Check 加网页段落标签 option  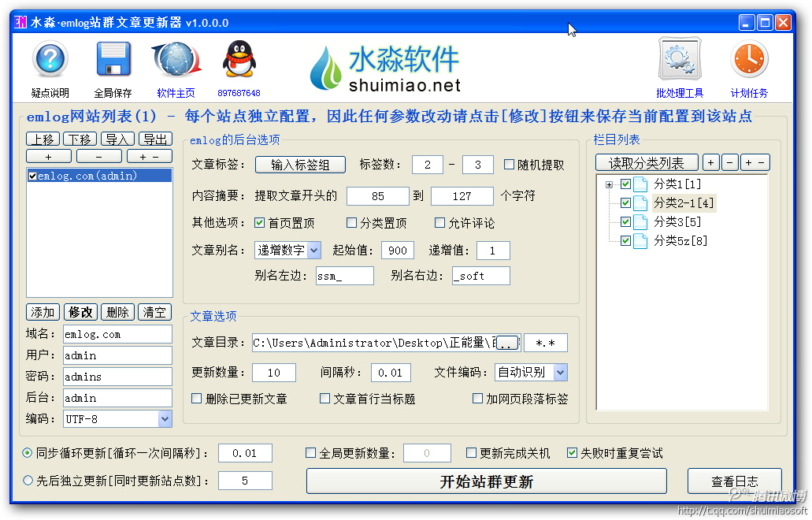pyautogui.click(x=477, y=399)
